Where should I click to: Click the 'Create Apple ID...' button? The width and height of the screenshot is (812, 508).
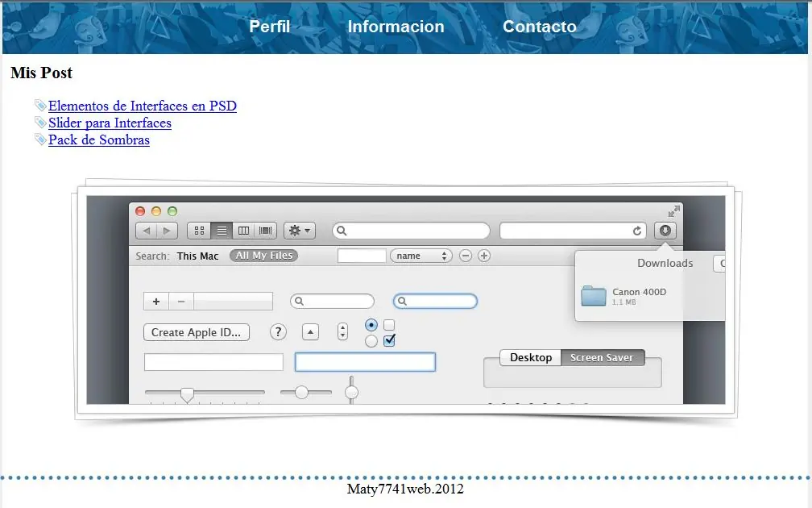click(197, 332)
